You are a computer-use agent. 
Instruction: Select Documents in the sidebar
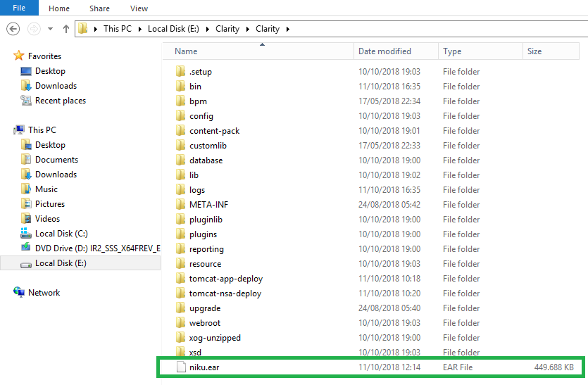pos(56,160)
